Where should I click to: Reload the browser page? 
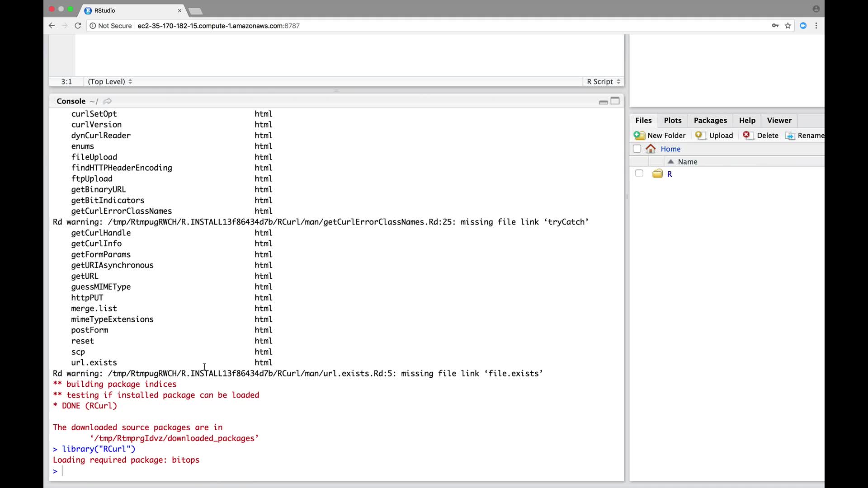click(x=78, y=26)
